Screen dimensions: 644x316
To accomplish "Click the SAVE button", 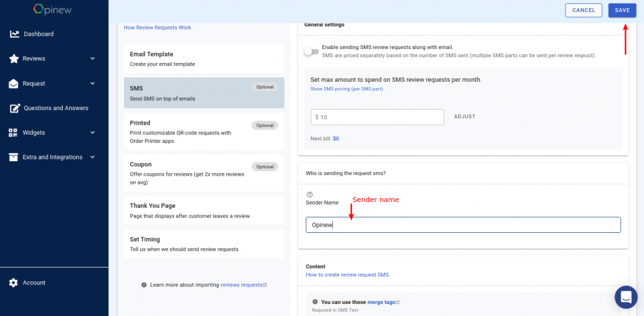I will pyautogui.click(x=622, y=10).
